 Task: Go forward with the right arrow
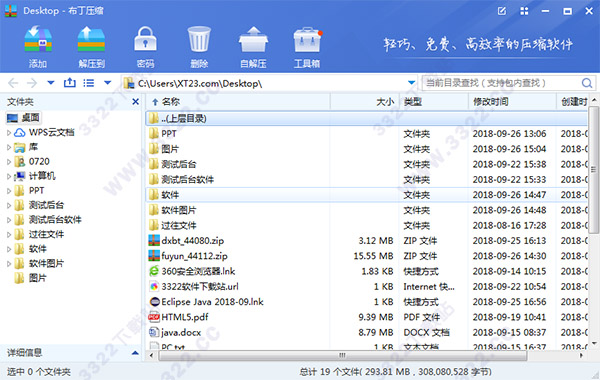click(x=32, y=83)
